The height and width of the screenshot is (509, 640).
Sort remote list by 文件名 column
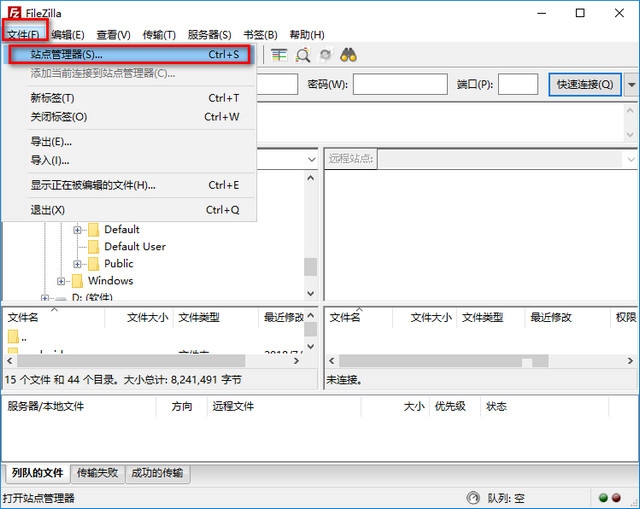[359, 318]
